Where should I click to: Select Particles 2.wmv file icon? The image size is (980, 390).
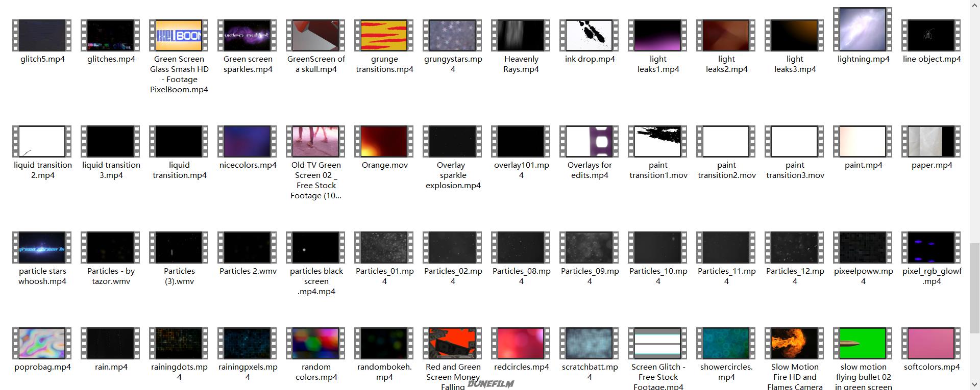pyautogui.click(x=248, y=248)
